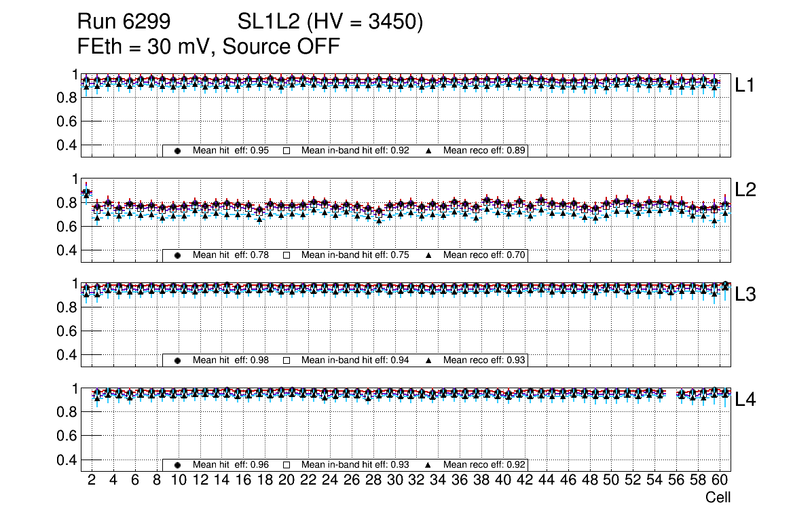This screenshot has height=524, width=812.
Task: Click the 'Cell' x-axis title
Action: [x=718, y=498]
